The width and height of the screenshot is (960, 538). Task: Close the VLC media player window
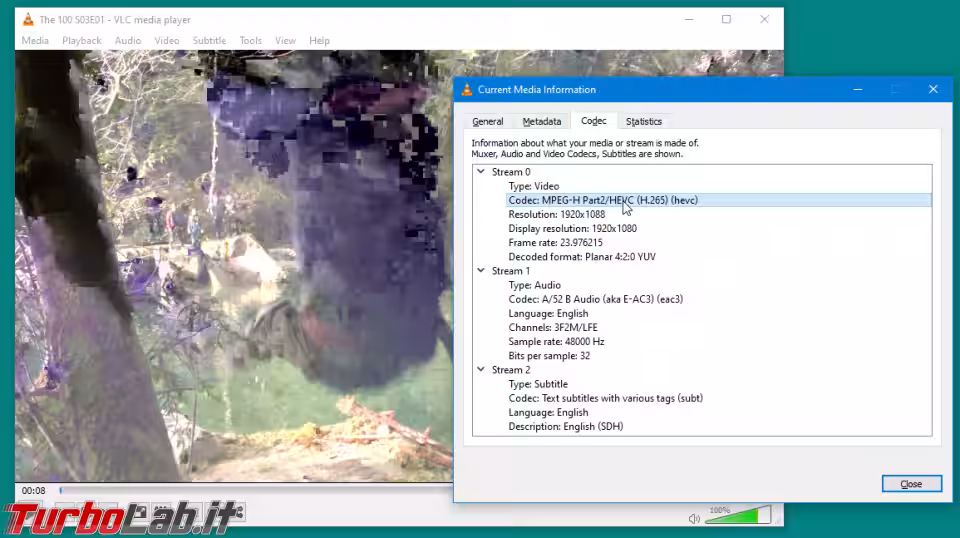[x=764, y=20]
